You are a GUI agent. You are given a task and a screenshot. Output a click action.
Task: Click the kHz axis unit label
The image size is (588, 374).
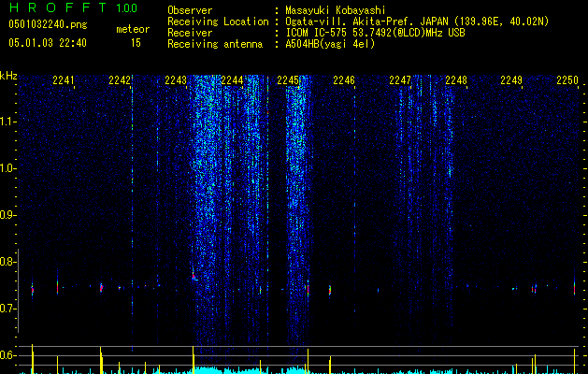(x=8, y=76)
